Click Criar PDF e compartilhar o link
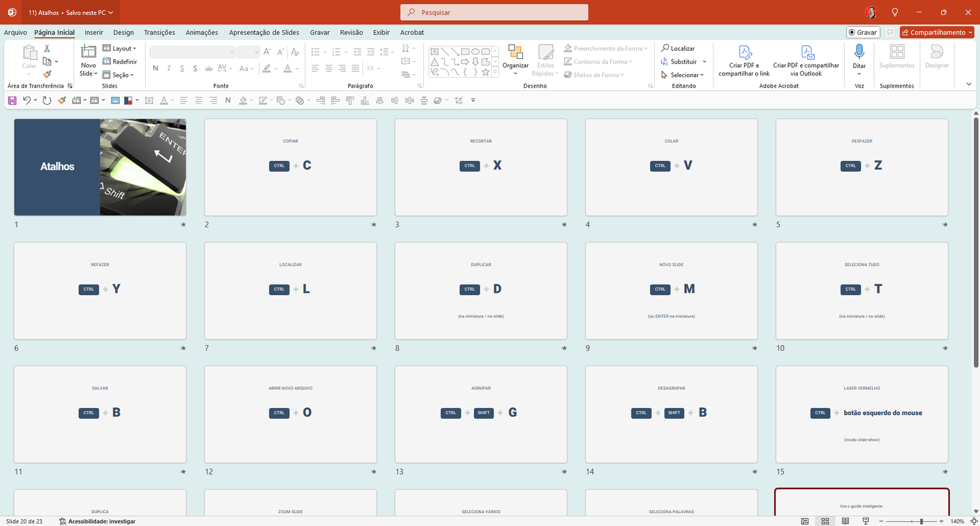 pyautogui.click(x=744, y=61)
